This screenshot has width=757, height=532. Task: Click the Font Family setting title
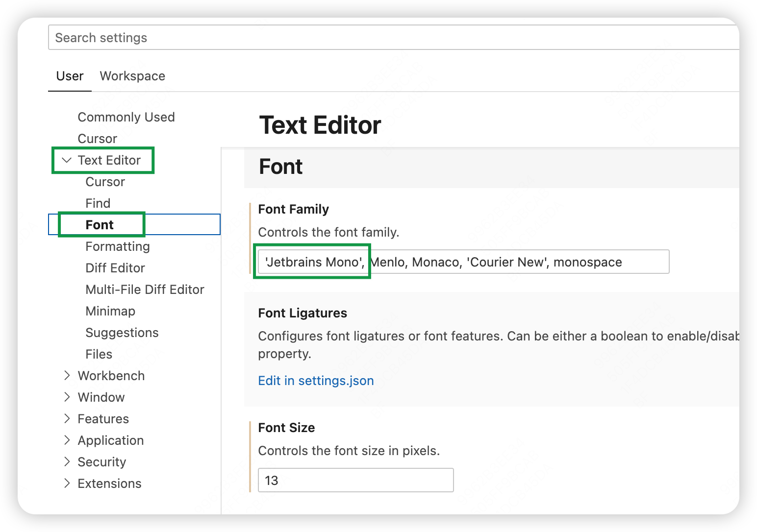[293, 209]
